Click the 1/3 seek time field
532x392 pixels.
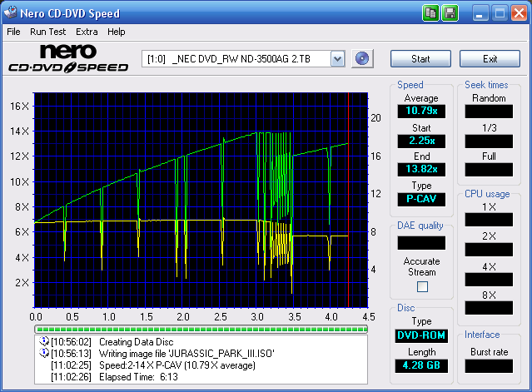point(489,141)
